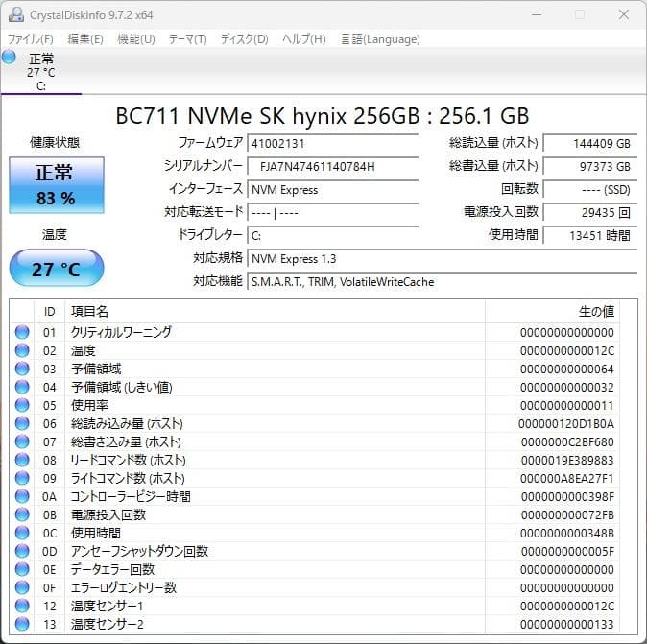Close the CrystalDiskInfo window

tap(623, 14)
